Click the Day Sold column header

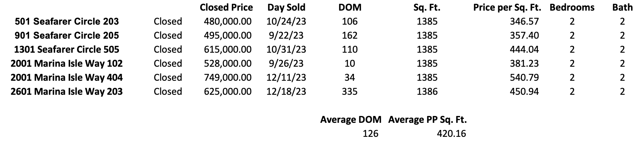pos(286,8)
